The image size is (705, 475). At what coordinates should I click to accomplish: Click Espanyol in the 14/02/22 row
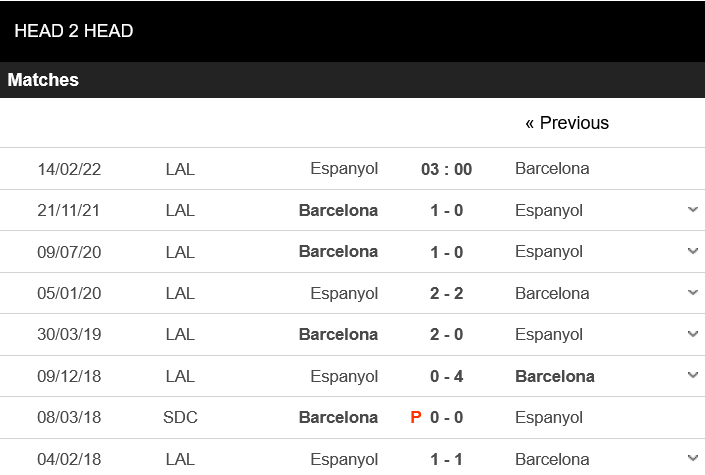tap(344, 168)
